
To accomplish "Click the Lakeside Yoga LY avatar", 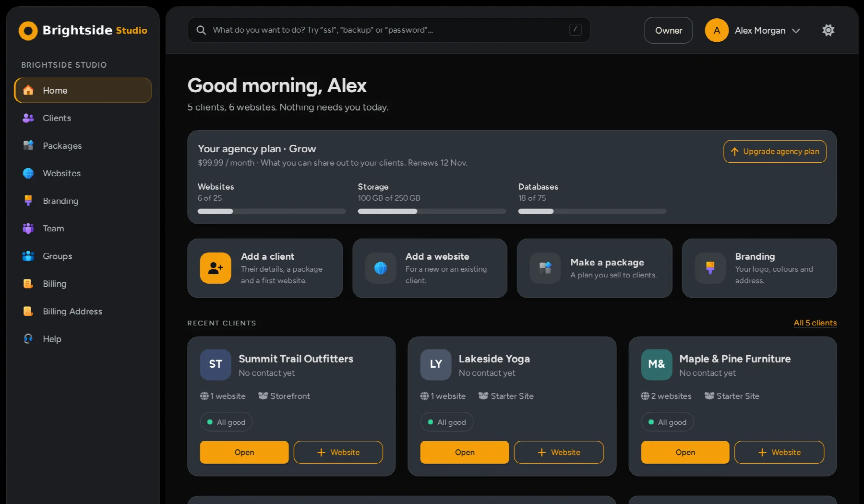I will (x=436, y=364).
